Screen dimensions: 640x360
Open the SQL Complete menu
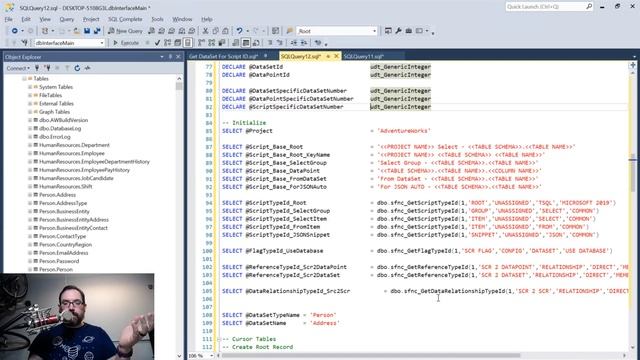click(125, 19)
